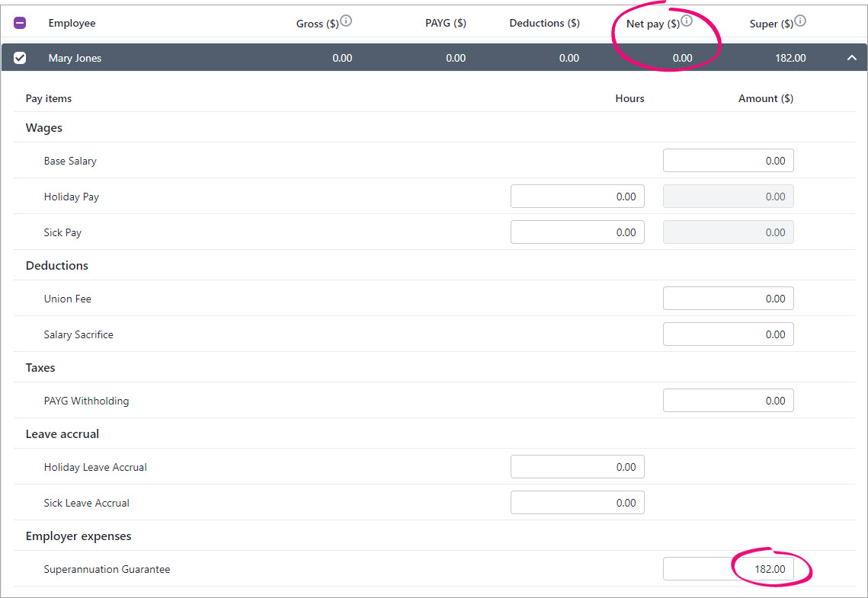This screenshot has width=868, height=598.
Task: Click the Sick Leave Accrual label
Action: tap(86, 503)
